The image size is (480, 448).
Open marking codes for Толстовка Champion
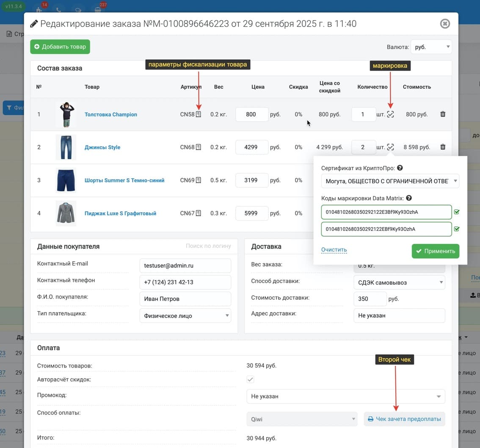pyautogui.click(x=390, y=114)
